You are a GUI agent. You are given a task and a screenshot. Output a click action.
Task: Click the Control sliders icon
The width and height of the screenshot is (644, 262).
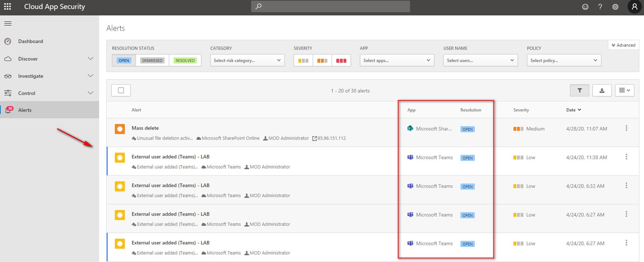coord(8,93)
